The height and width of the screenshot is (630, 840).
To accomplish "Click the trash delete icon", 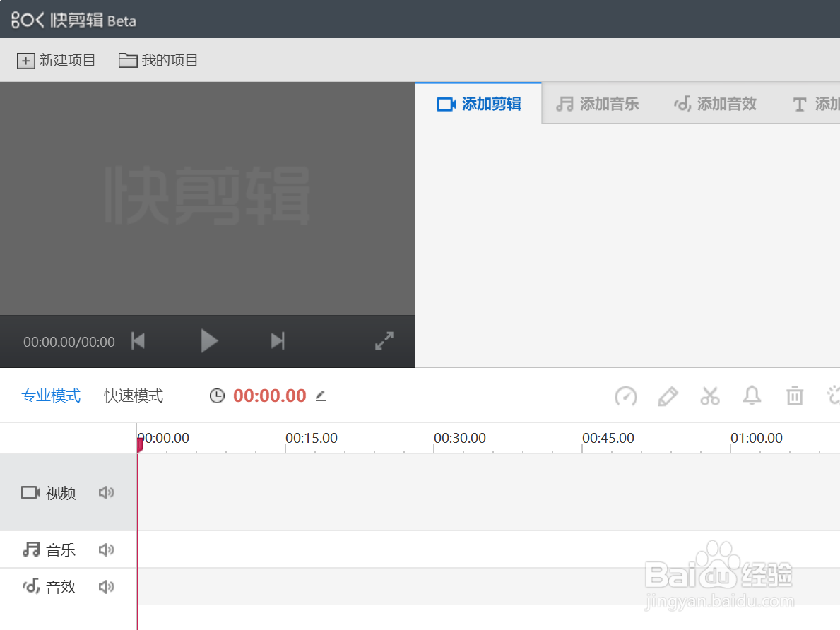I will click(x=795, y=396).
